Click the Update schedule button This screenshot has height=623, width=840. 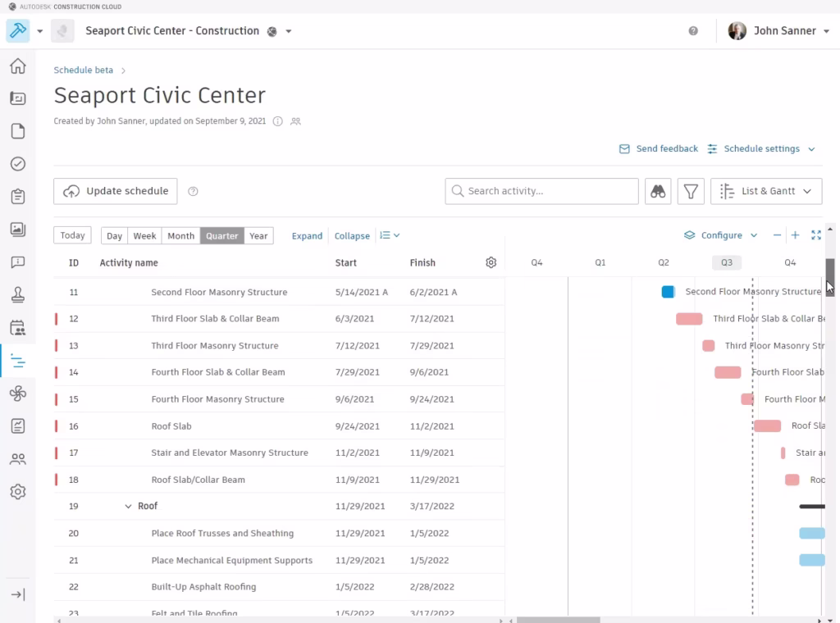pyautogui.click(x=115, y=191)
